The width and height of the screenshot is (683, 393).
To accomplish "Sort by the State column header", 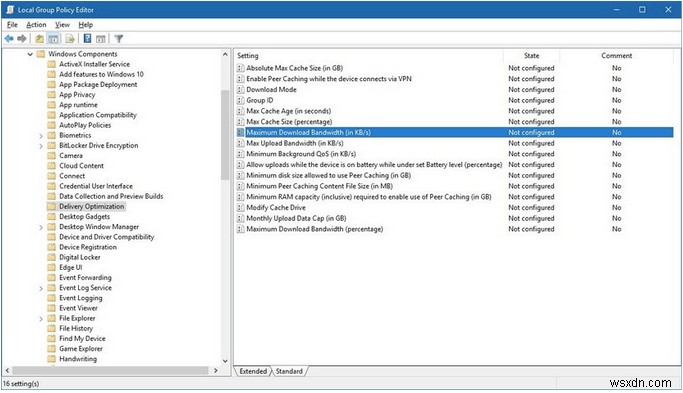I will [x=531, y=56].
